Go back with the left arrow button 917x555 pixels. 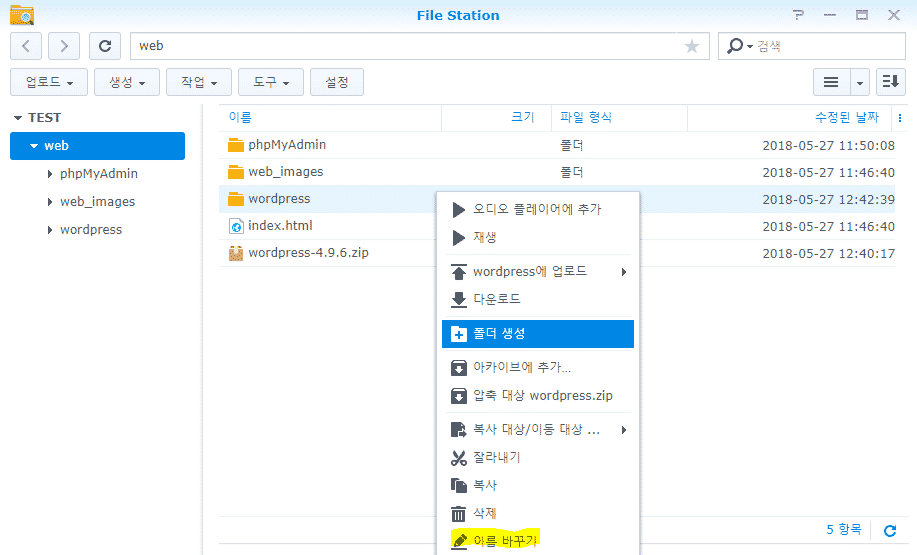point(26,46)
